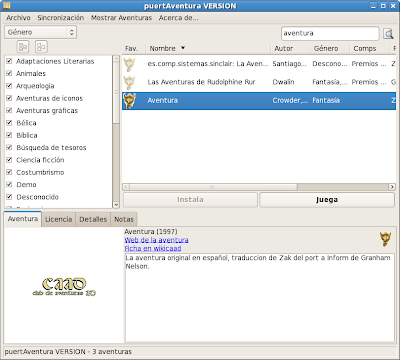Click the deselect-all genres icon
The height and width of the screenshot is (360, 400).
(x=41, y=47)
